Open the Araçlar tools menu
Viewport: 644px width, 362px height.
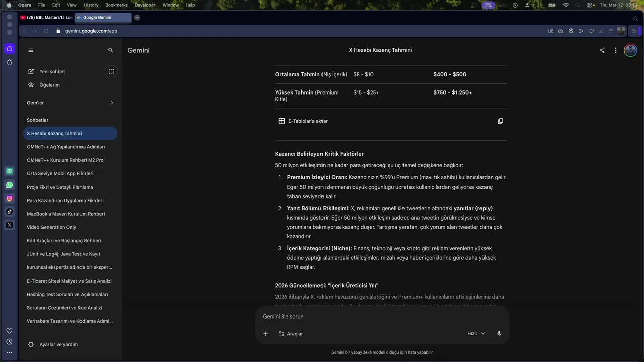click(x=291, y=334)
